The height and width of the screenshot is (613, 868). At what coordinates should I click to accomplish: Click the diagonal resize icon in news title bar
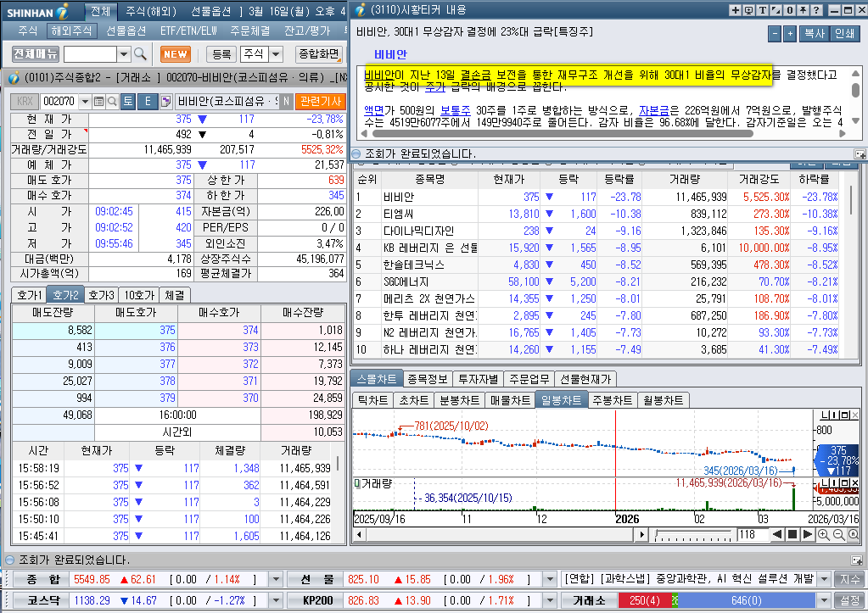pyautogui.click(x=776, y=10)
